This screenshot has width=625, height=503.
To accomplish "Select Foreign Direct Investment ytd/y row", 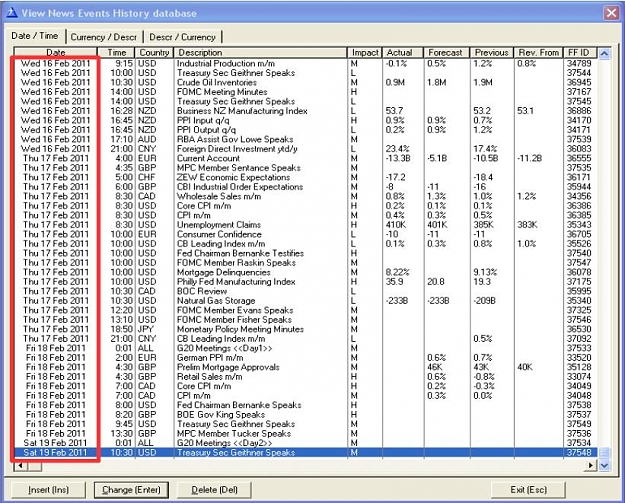I will [x=305, y=149].
